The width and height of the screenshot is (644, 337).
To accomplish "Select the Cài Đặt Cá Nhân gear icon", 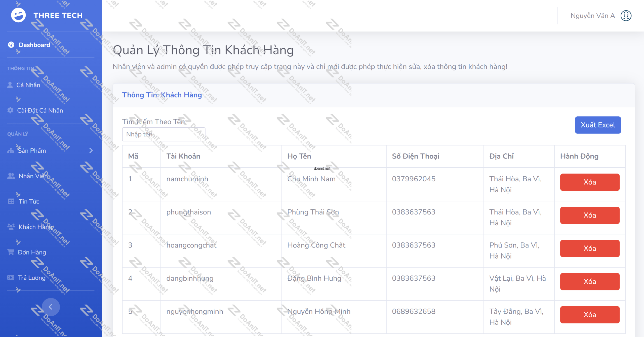I will [x=10, y=110].
